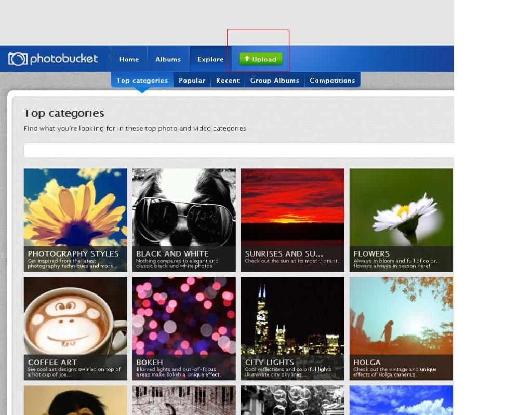Click the green Upload button
532x415 pixels.
click(261, 59)
